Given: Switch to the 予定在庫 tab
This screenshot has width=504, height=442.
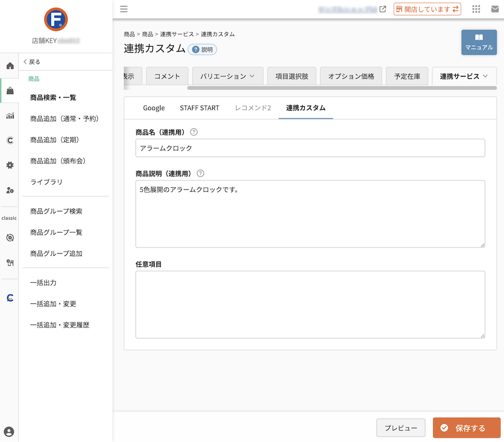Looking at the screenshot, I should tap(407, 76).
